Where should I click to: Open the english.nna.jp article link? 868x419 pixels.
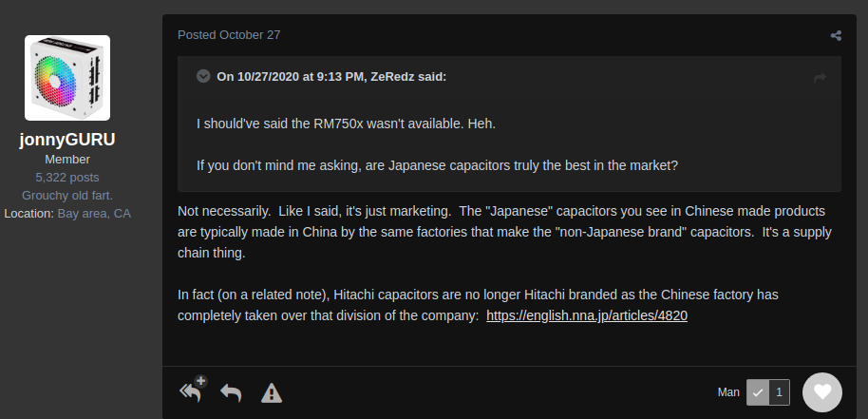pyautogui.click(x=586, y=315)
